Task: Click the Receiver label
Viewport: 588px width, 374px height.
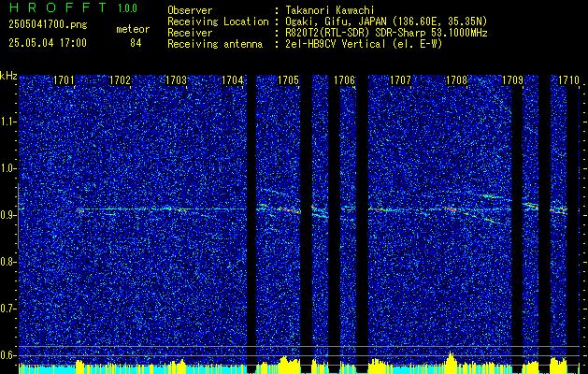Action: (x=190, y=33)
